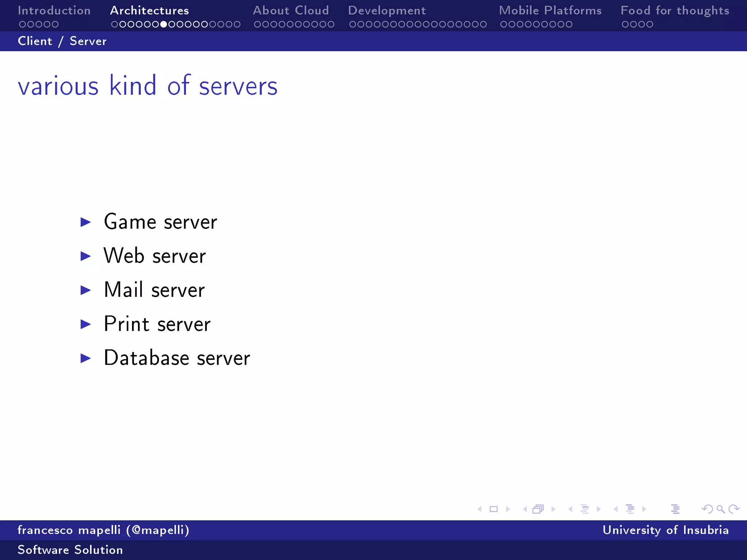
Task: Click the 'Game server' bullet text
Action: 160,222
